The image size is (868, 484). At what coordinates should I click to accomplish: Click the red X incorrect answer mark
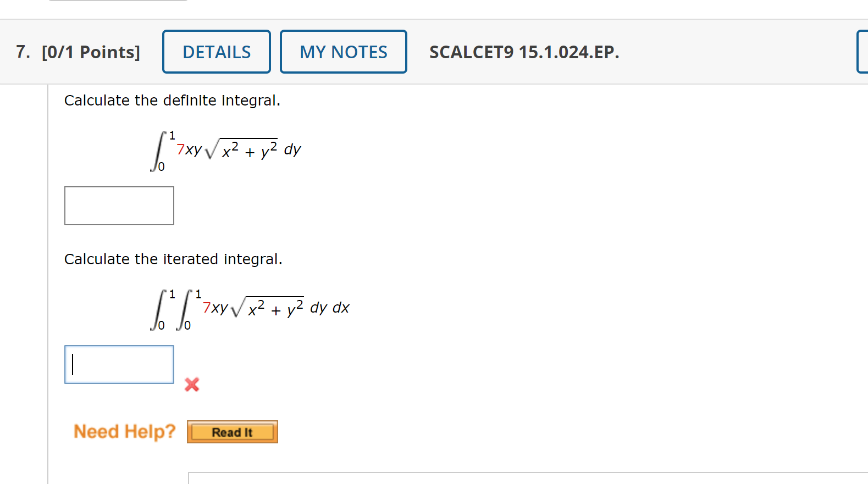(191, 385)
